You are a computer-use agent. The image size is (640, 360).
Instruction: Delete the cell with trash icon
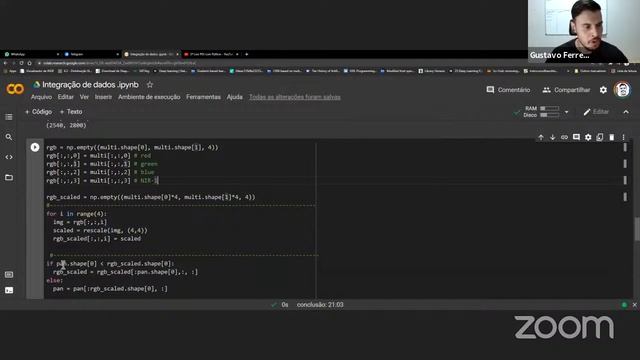click(611, 138)
